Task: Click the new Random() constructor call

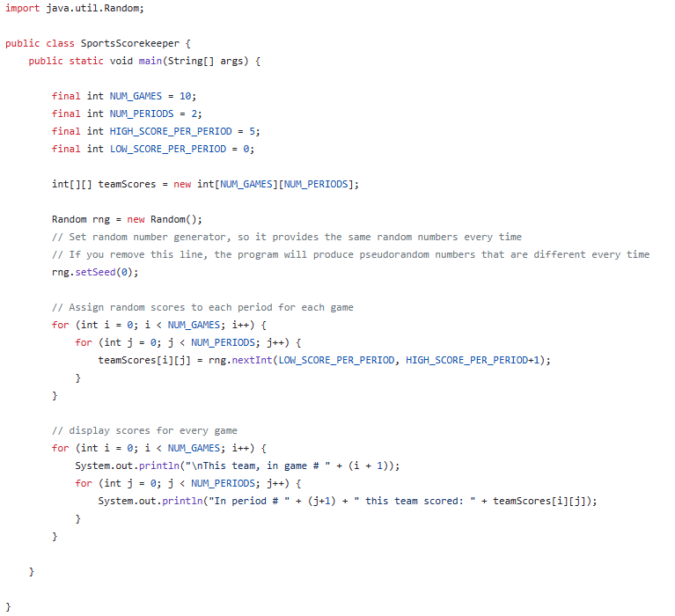Action: [165, 219]
